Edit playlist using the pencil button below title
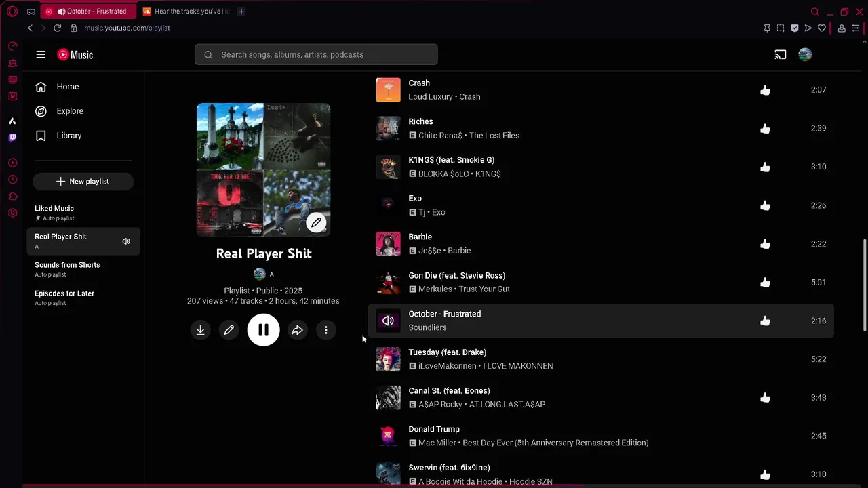Viewport: 868px width, 488px height. click(x=229, y=330)
